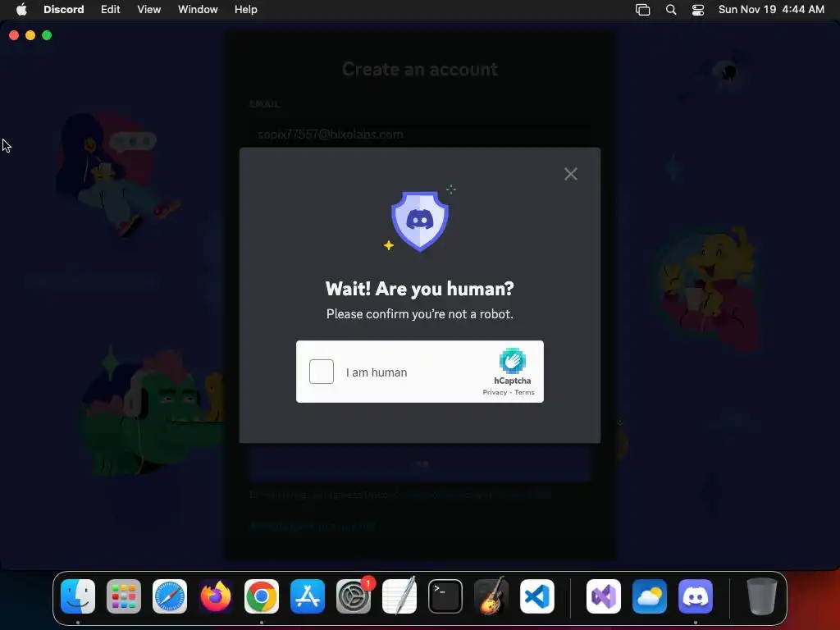Launch Safari from the Dock

(170, 596)
